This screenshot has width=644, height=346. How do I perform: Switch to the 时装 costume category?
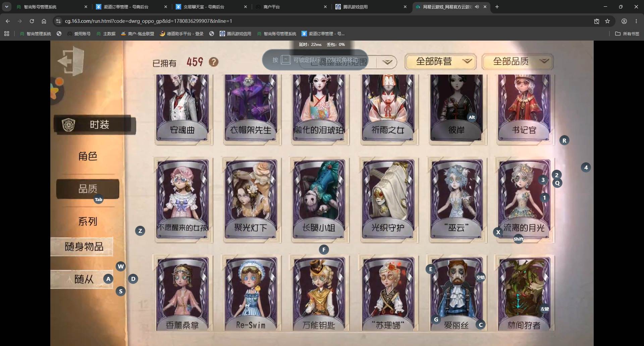[x=95, y=125]
